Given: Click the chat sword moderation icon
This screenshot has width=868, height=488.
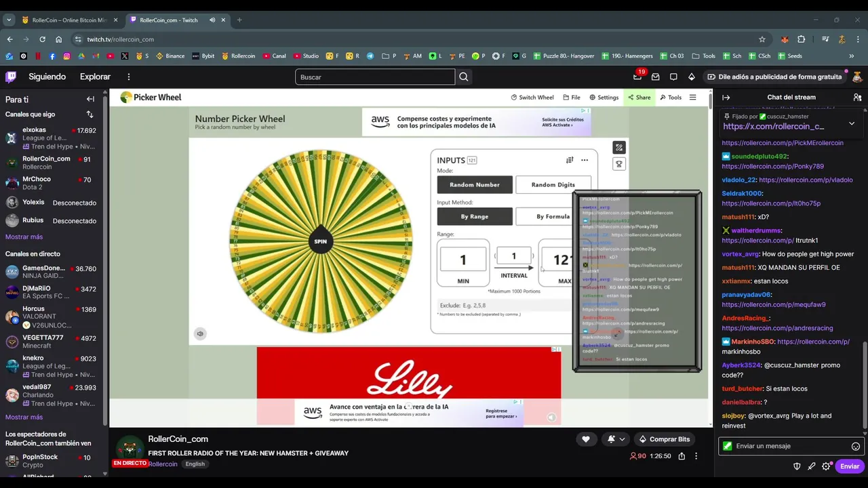Looking at the screenshot, I should [x=812, y=466].
